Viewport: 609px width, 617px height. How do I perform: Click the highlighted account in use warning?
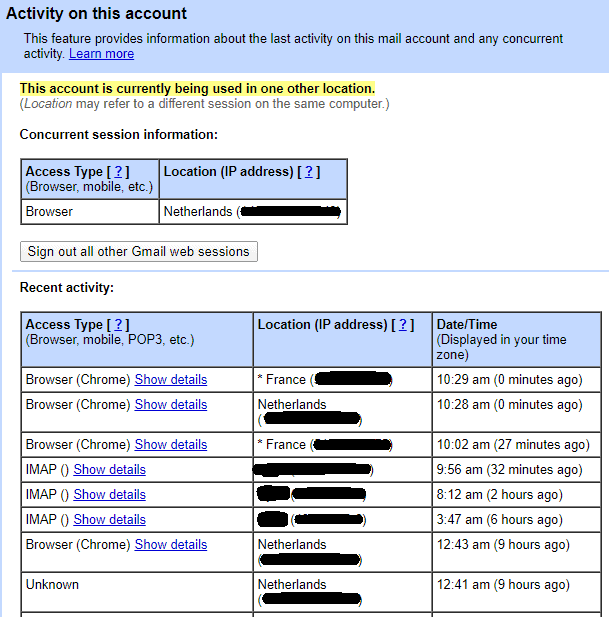click(197, 89)
